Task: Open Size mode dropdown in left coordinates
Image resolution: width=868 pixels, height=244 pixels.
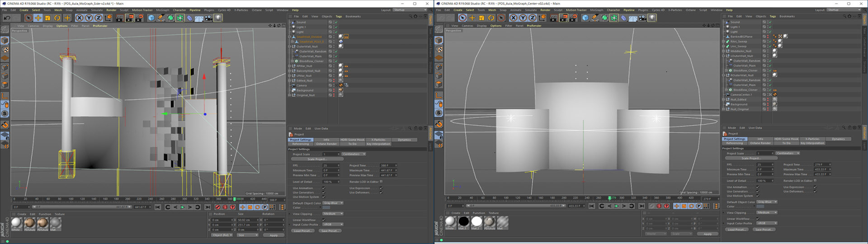Action: tap(247, 235)
